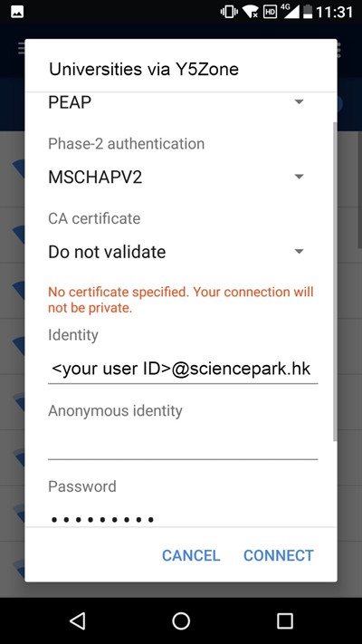Tap the Android back navigation icon
The width and height of the screenshot is (362, 644).
[78, 620]
